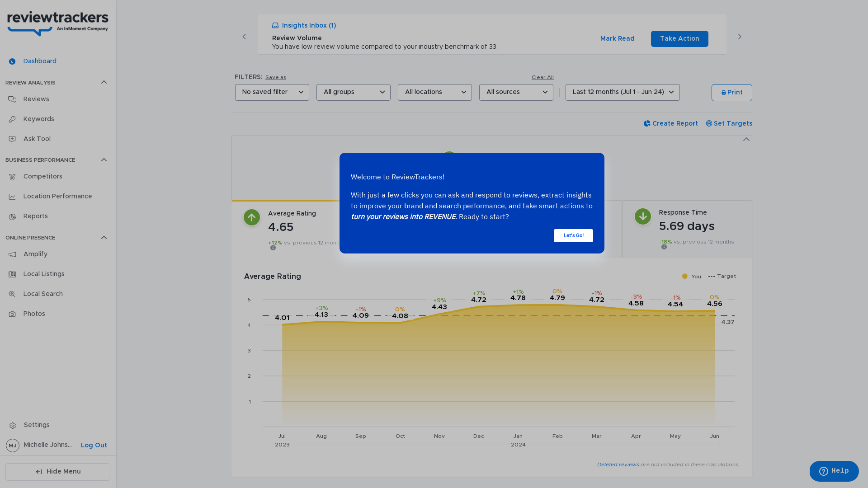Go to next insight with right arrow
Screen dimensions: 868x488
[x=740, y=37]
